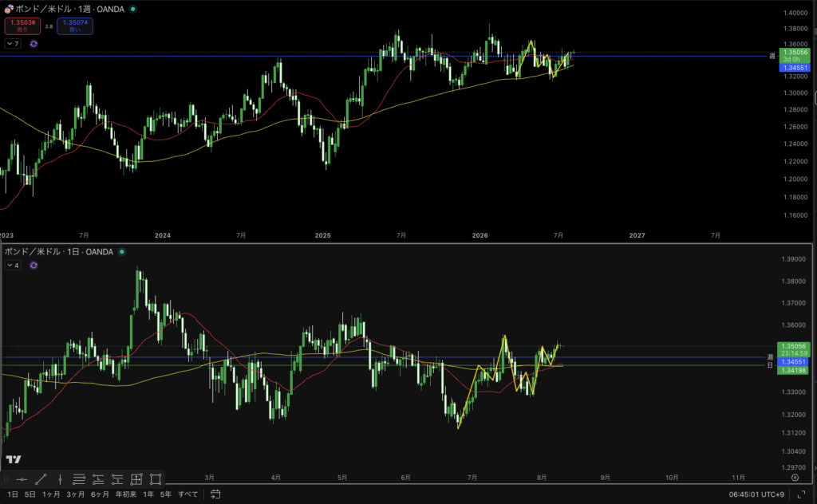Open the weekly chart symbol title ポンド/米ドル・1週
This screenshot has width=817, height=504.
tap(70, 9)
